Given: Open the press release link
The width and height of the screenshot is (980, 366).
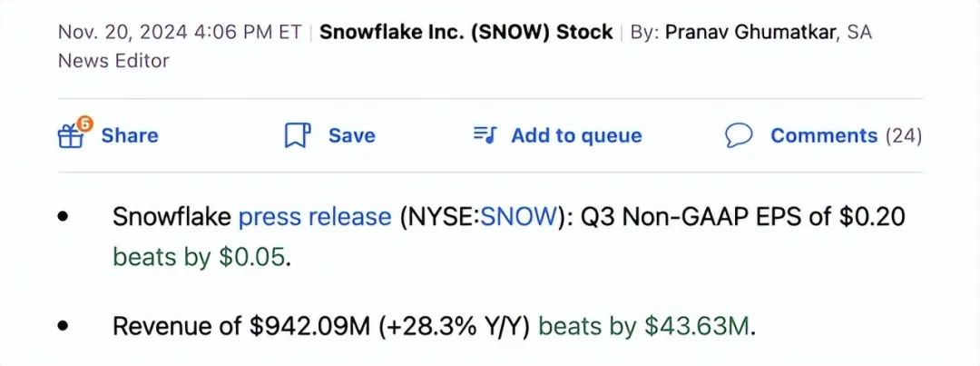Looking at the screenshot, I should click(x=314, y=217).
